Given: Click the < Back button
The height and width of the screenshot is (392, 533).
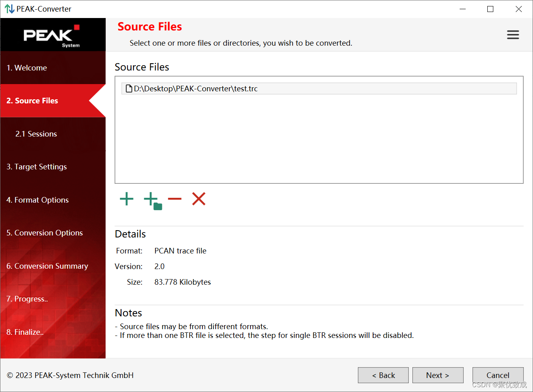Looking at the screenshot, I should [383, 375].
